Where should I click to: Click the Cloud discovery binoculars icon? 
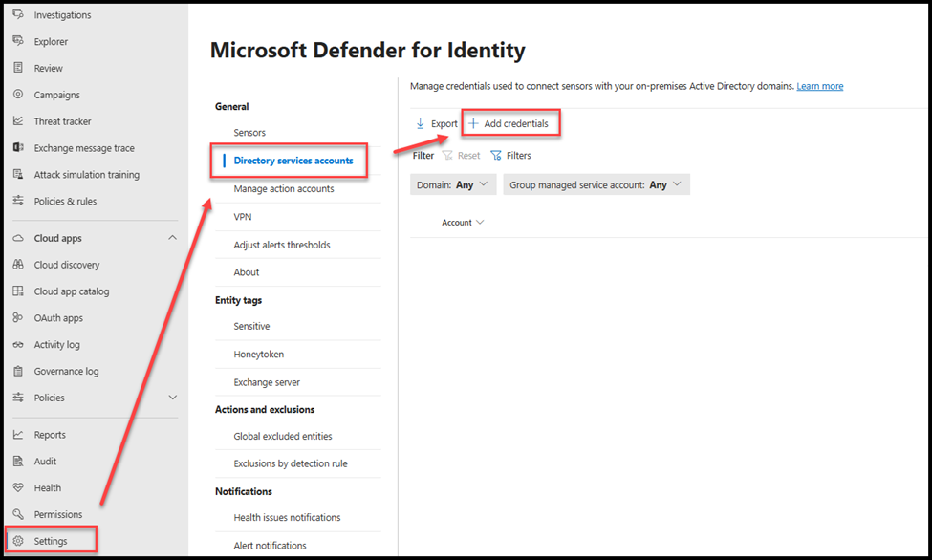tap(18, 265)
